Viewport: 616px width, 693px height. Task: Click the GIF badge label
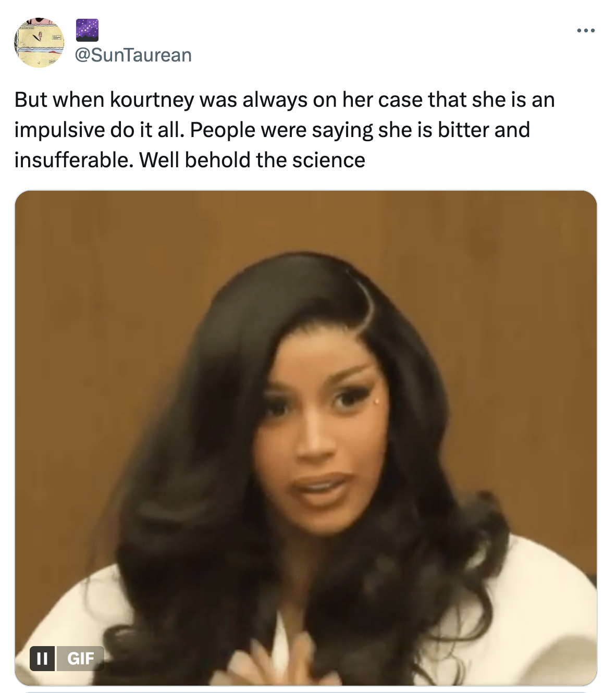80,658
